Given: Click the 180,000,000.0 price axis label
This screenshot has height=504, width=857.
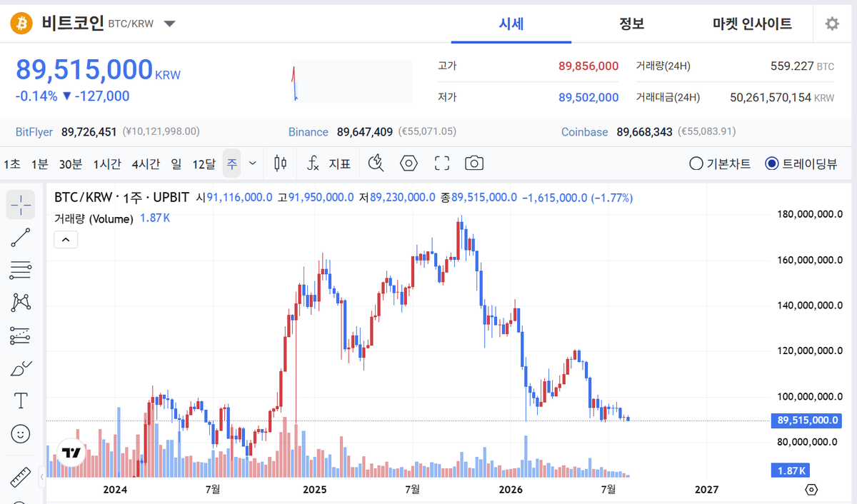Looking at the screenshot, I should coord(810,214).
